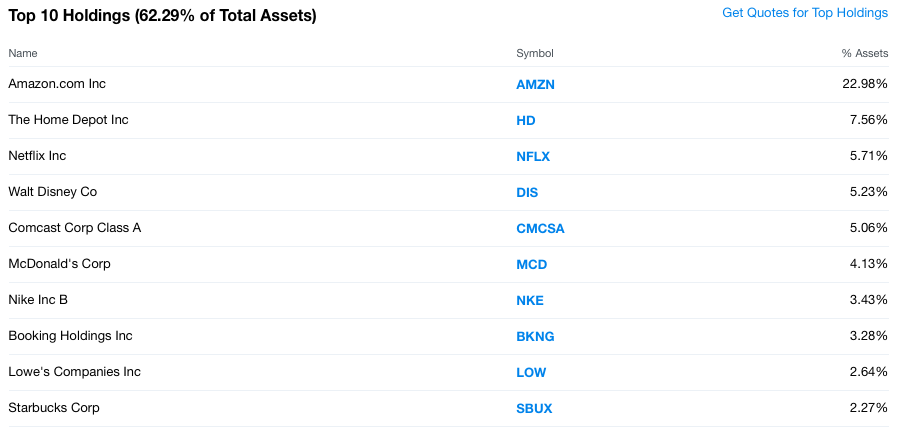Select the Amazon.com Inc name cell
The width and height of the screenshot is (913, 439).
click(57, 84)
